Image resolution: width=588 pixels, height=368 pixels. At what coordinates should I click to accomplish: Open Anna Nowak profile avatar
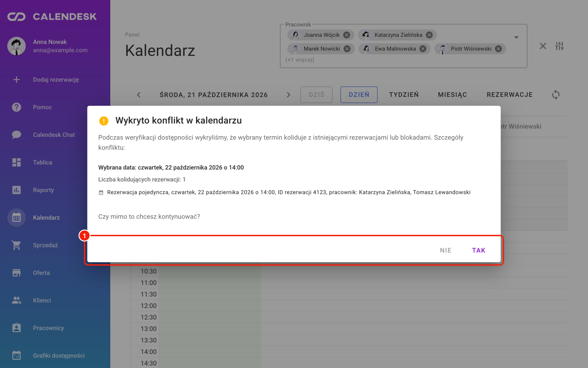point(17,46)
